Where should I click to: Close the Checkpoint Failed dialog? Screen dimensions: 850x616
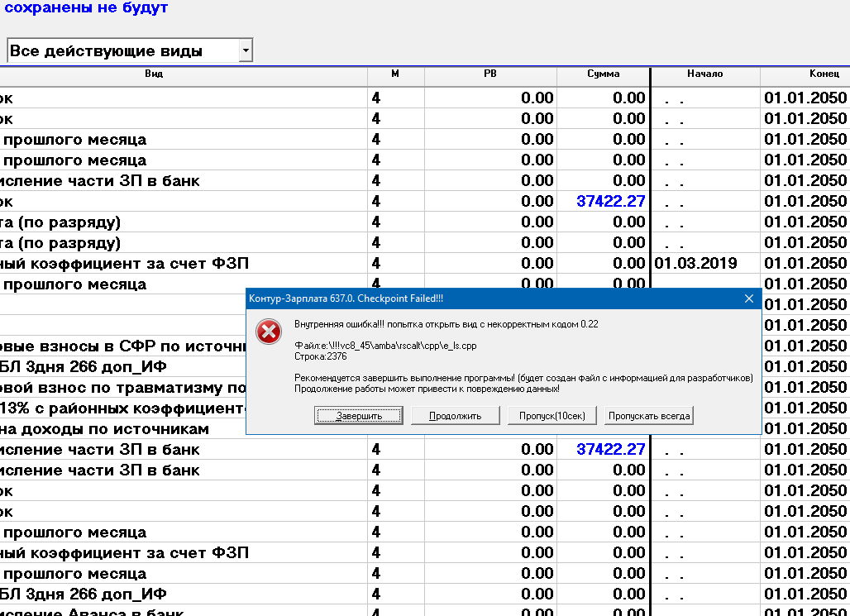[x=749, y=298]
